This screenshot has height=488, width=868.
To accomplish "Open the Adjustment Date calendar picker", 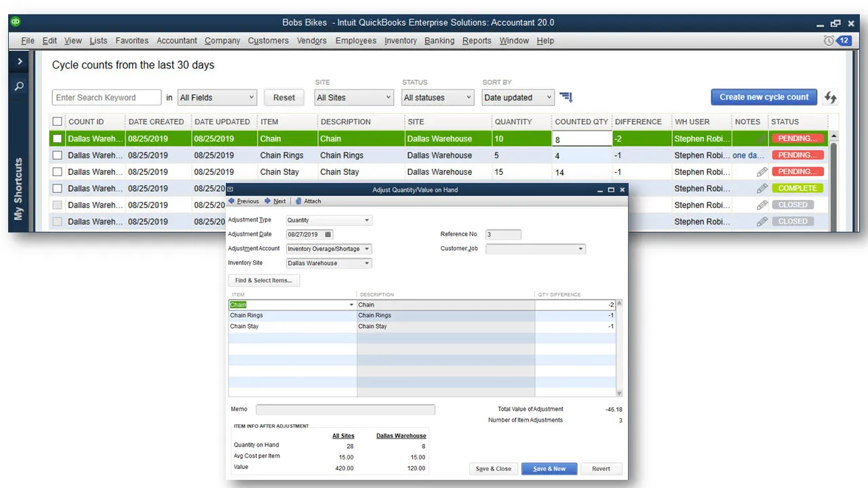I will tap(328, 235).
